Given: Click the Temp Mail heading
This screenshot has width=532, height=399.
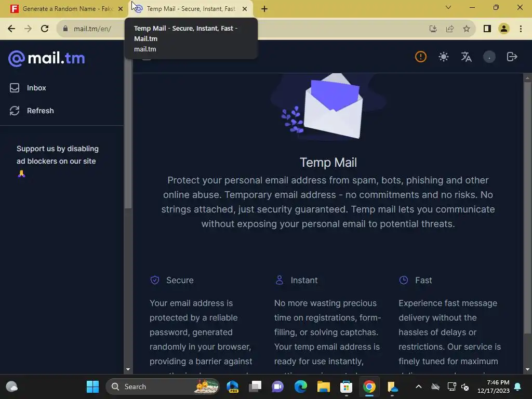Looking at the screenshot, I should tap(328, 163).
